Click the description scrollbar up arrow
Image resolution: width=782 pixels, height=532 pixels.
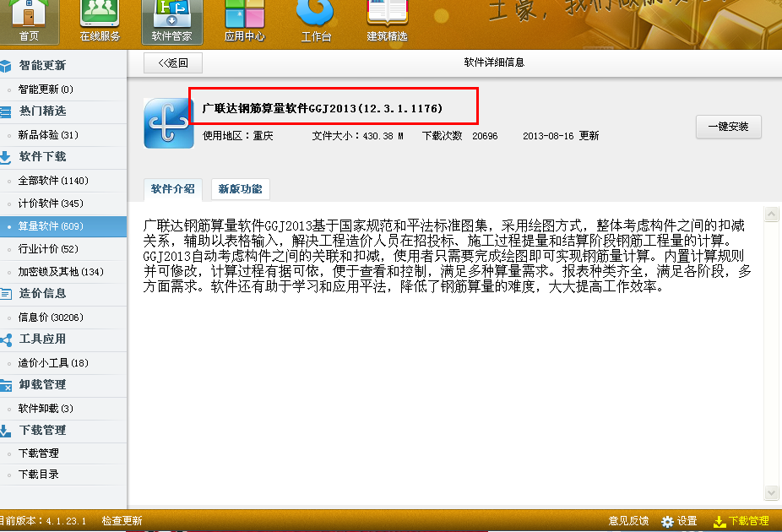[771, 214]
